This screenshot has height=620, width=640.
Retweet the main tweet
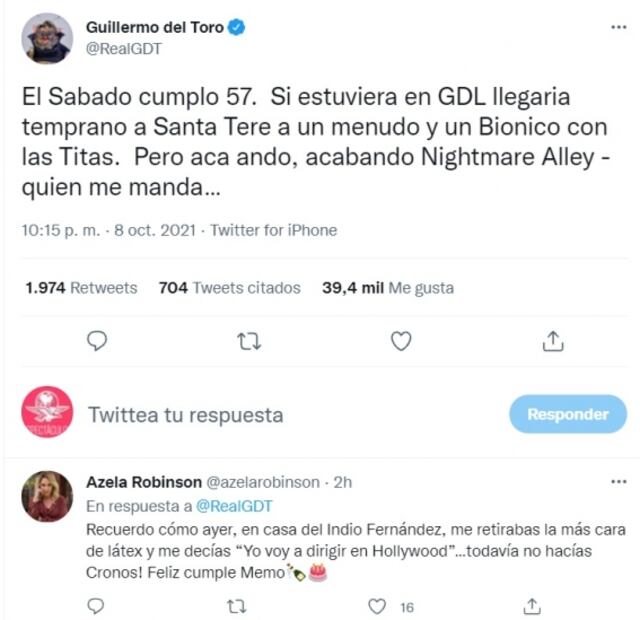[248, 341]
